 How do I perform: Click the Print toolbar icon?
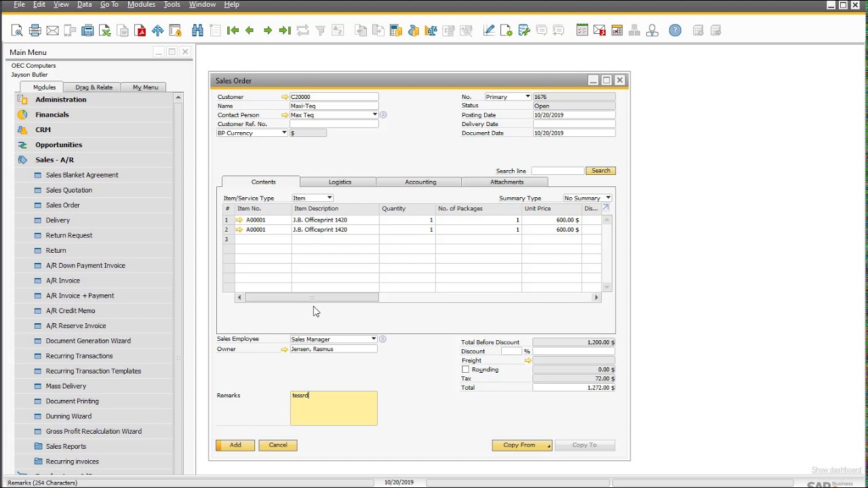(x=35, y=30)
